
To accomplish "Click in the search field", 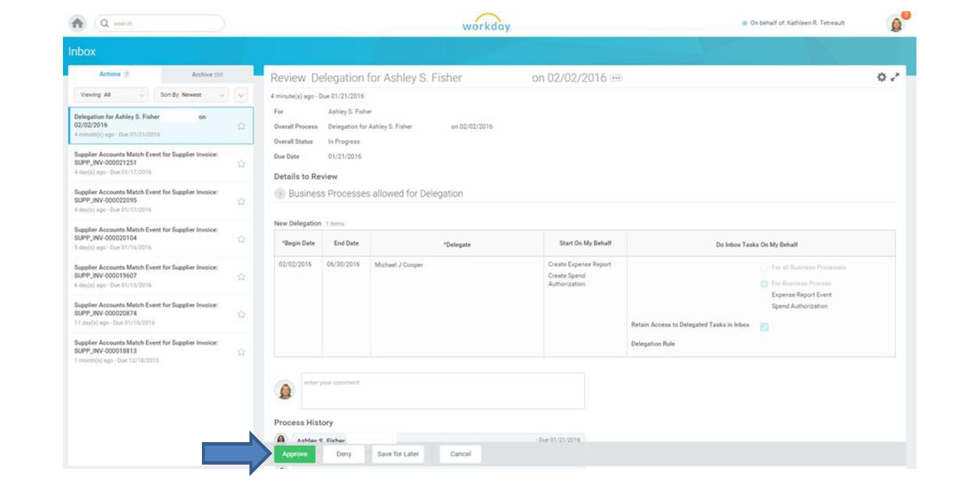I will click(x=160, y=23).
